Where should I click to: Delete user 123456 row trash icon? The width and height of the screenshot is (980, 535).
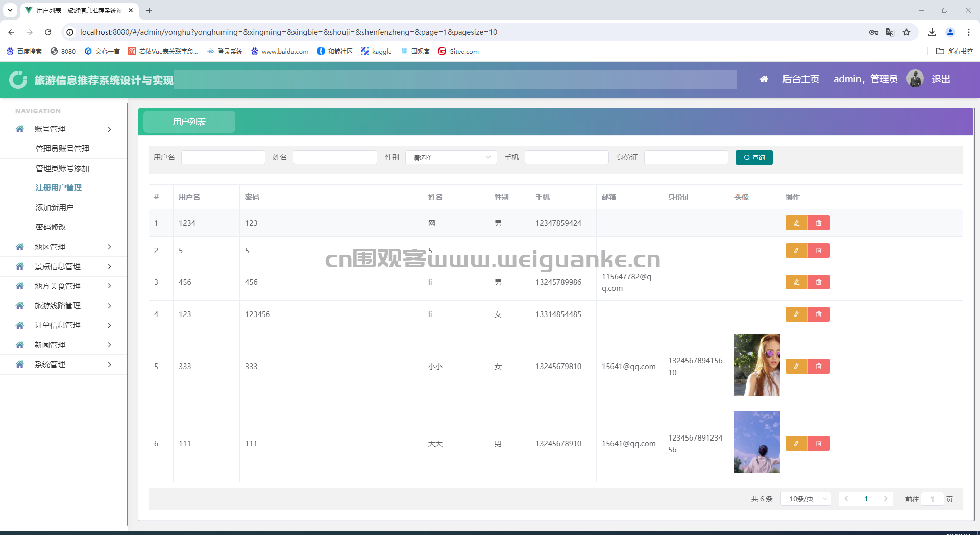click(x=819, y=314)
